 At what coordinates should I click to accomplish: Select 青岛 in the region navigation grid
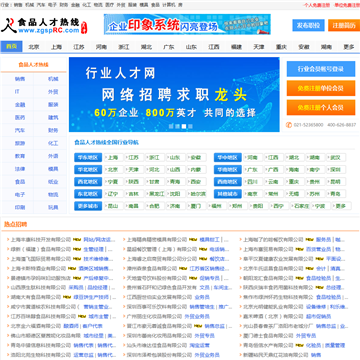336,194
